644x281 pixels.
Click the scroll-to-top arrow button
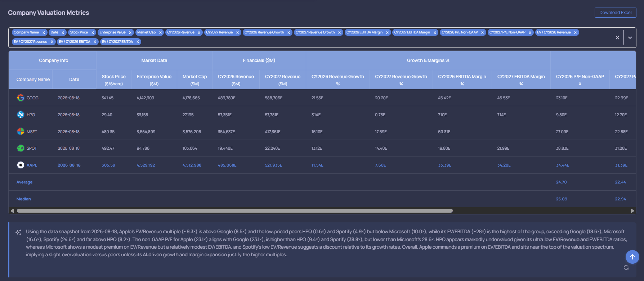coord(632,257)
